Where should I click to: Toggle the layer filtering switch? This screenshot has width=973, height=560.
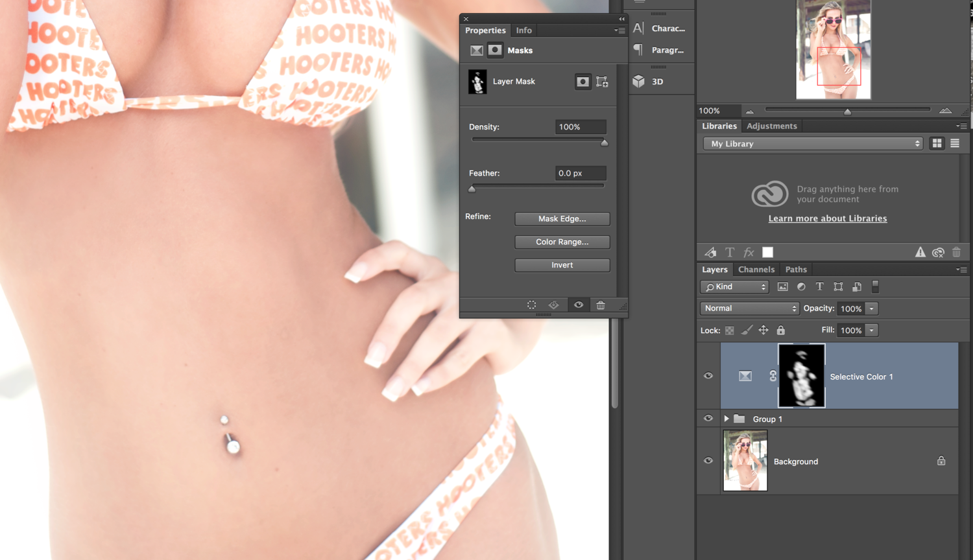(875, 286)
